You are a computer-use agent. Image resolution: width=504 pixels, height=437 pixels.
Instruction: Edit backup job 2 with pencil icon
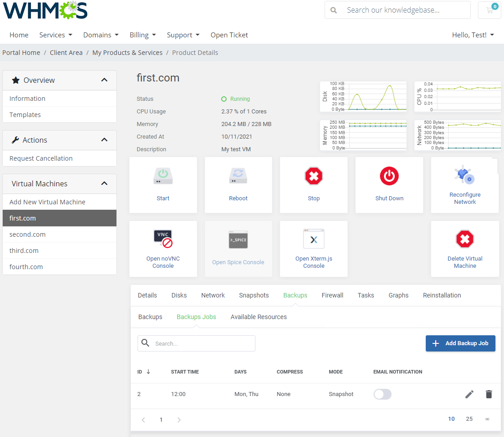point(469,394)
